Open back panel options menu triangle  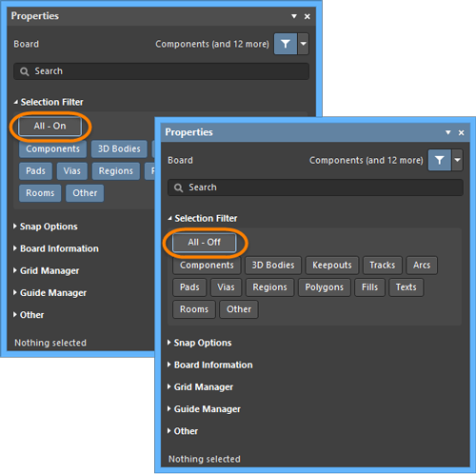[x=294, y=16]
